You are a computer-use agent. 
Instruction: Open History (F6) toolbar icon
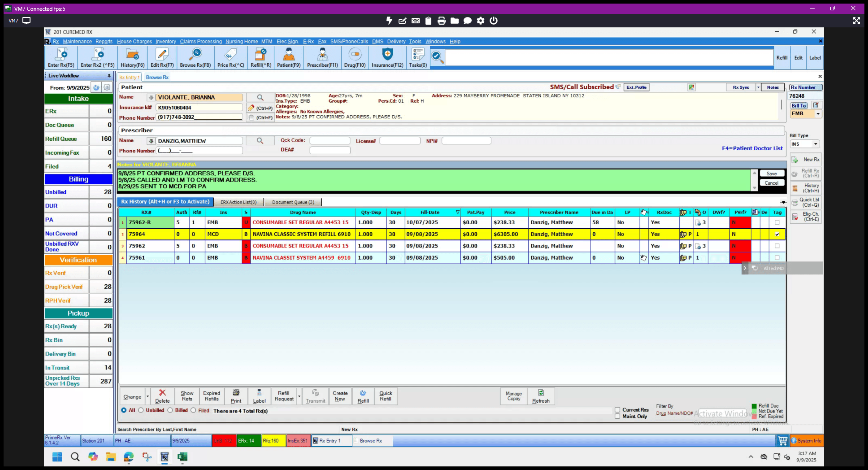(x=132, y=58)
